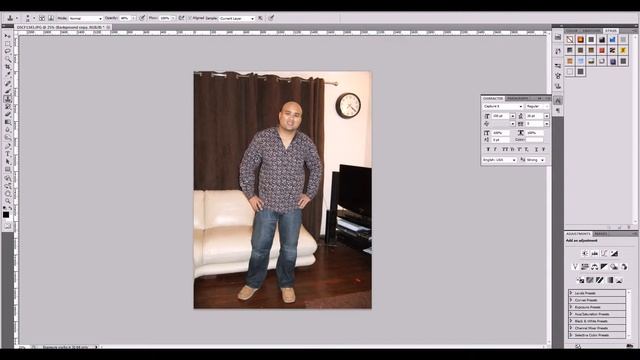Select the Clone Stamp tool in tools panel
This screenshot has height=360, width=640.
pos(7,99)
